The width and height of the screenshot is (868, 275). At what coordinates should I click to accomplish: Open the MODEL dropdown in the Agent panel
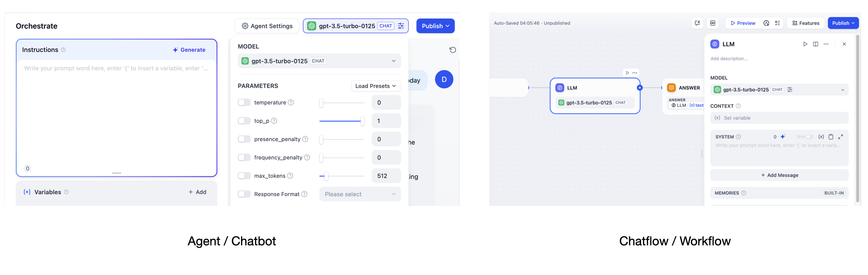click(x=319, y=61)
